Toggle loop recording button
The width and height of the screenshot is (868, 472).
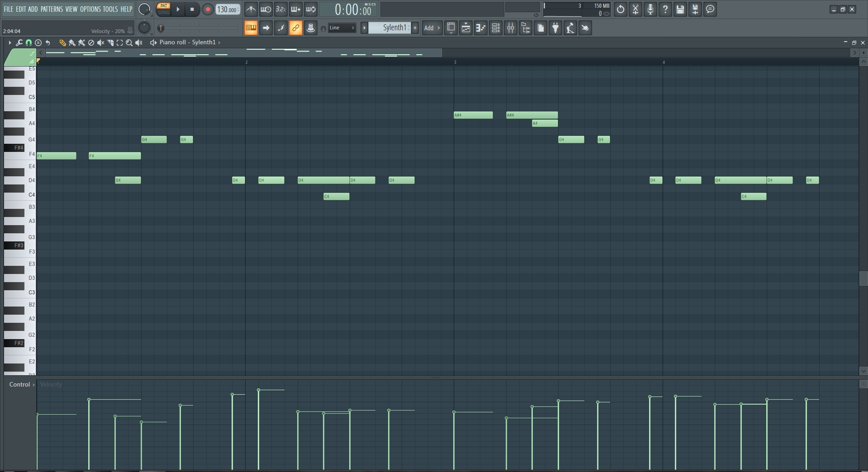tap(310, 9)
